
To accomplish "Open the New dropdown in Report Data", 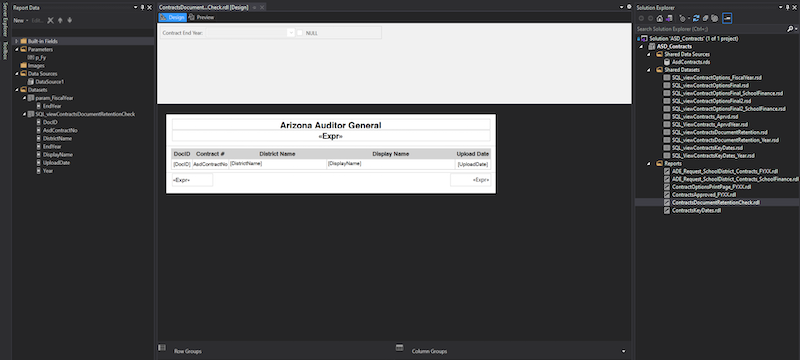I will (20, 20).
